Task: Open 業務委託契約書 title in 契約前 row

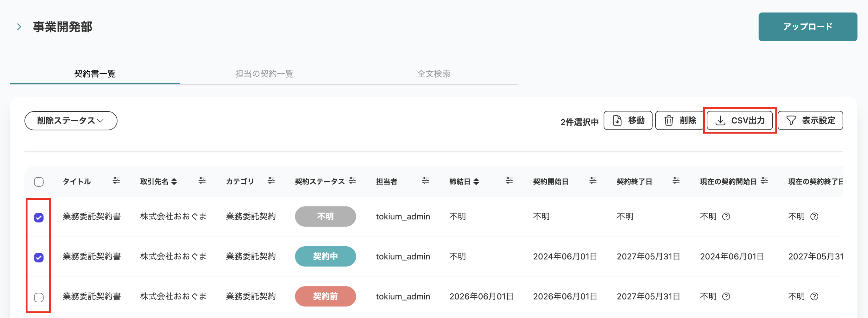Action: (92, 296)
